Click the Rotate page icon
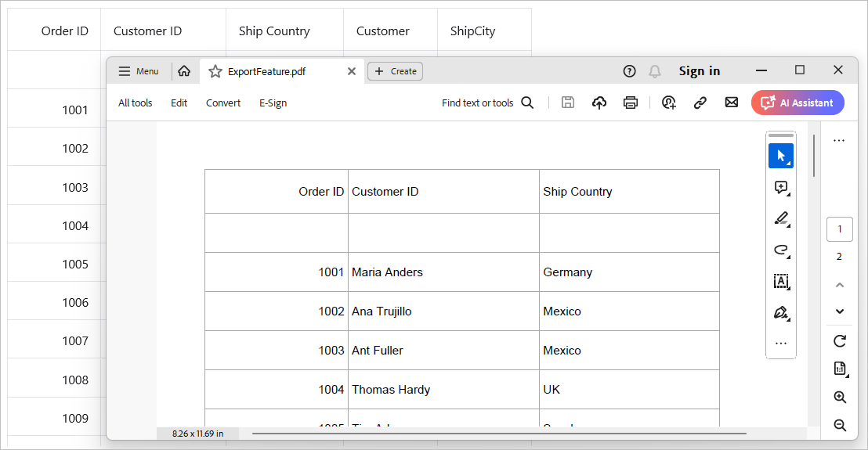The height and width of the screenshot is (450, 868). (840, 341)
